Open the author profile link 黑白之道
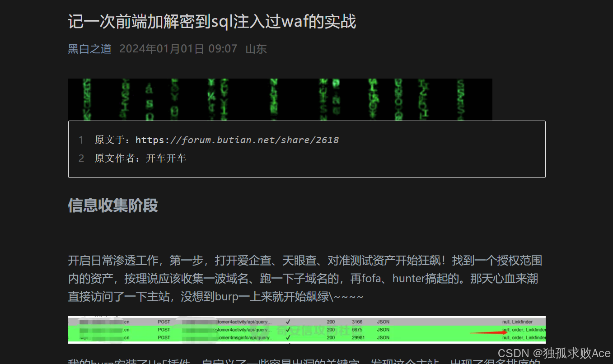613x364 pixels. pyautogui.click(x=89, y=49)
